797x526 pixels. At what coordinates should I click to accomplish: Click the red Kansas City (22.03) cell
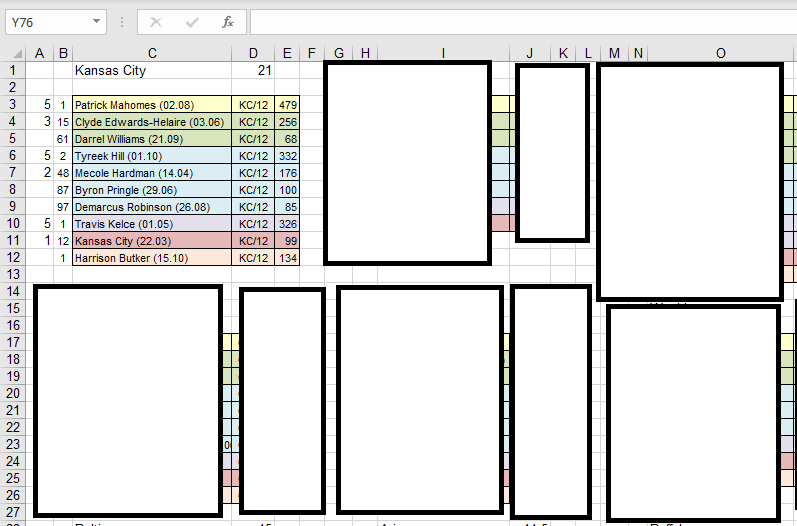152,241
